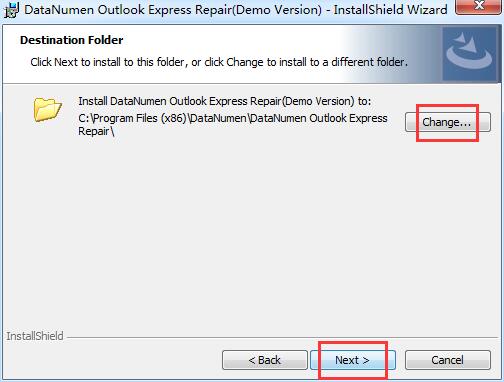The height and width of the screenshot is (382, 504).
Task: Click the horizontal divider beside InstallShield
Action: [x=283, y=337]
